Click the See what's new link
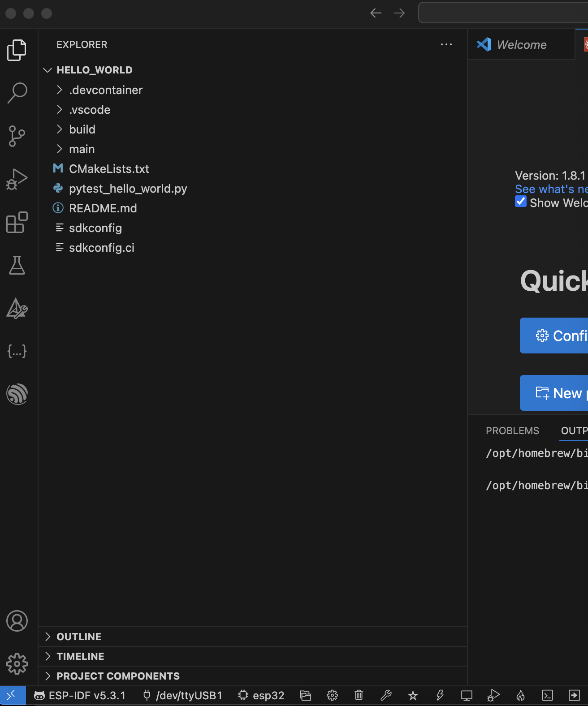The image size is (588, 706). click(x=551, y=189)
